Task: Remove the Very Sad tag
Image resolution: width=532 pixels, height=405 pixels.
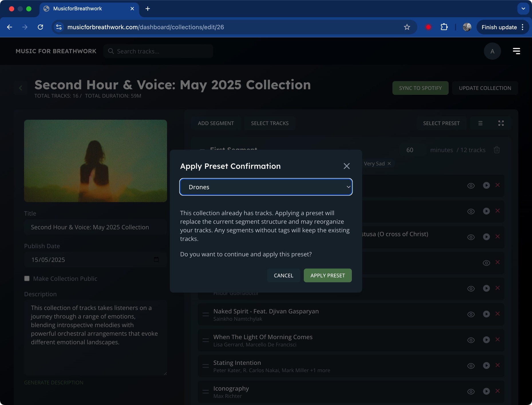Action: click(x=389, y=164)
